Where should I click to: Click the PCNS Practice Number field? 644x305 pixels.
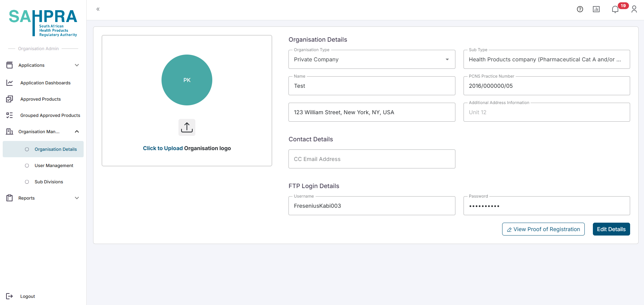(546, 86)
